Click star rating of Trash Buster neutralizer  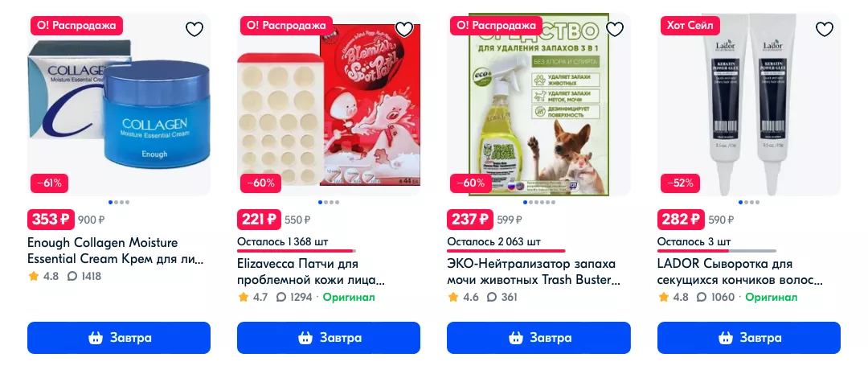pos(452,297)
